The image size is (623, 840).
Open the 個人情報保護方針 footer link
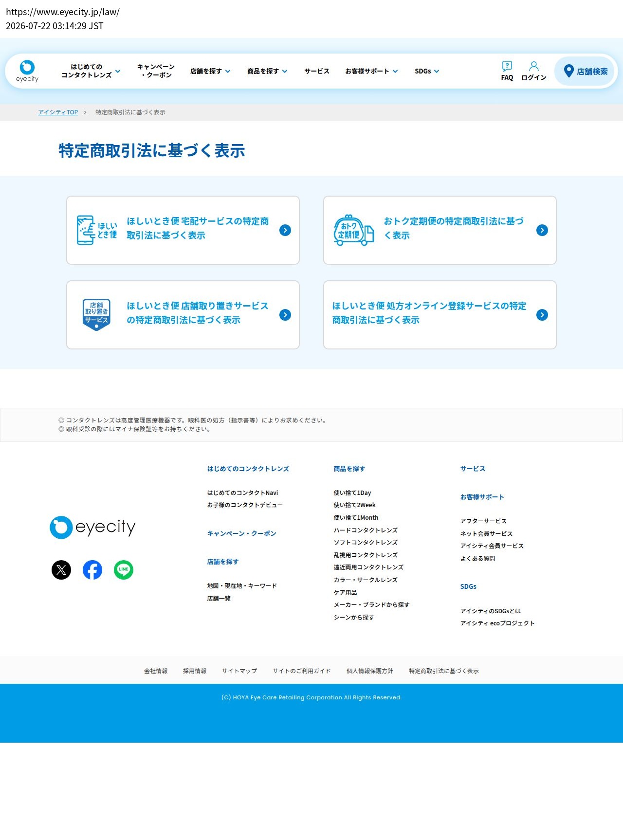pos(370,671)
